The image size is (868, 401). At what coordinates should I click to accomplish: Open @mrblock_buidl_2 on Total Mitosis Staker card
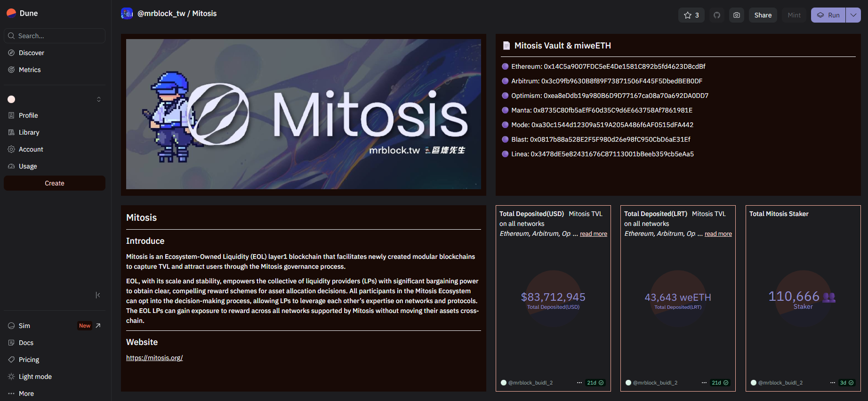click(x=780, y=383)
